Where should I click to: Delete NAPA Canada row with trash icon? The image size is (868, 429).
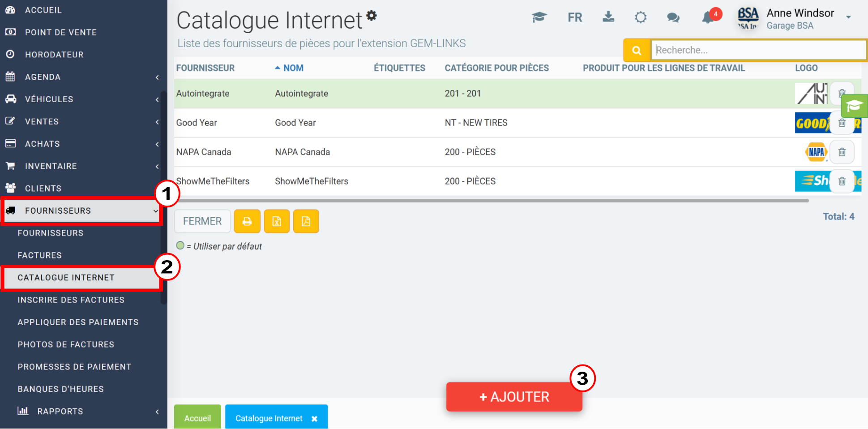click(x=842, y=152)
